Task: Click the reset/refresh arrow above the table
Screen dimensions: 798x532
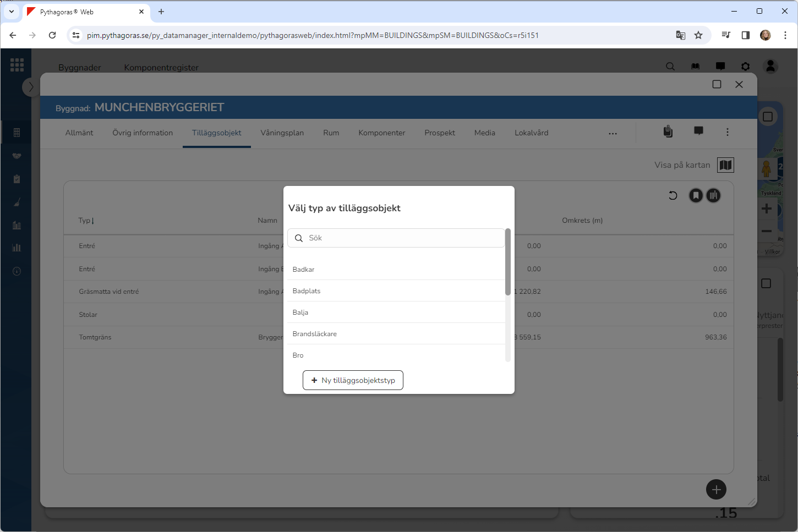Action: point(673,195)
